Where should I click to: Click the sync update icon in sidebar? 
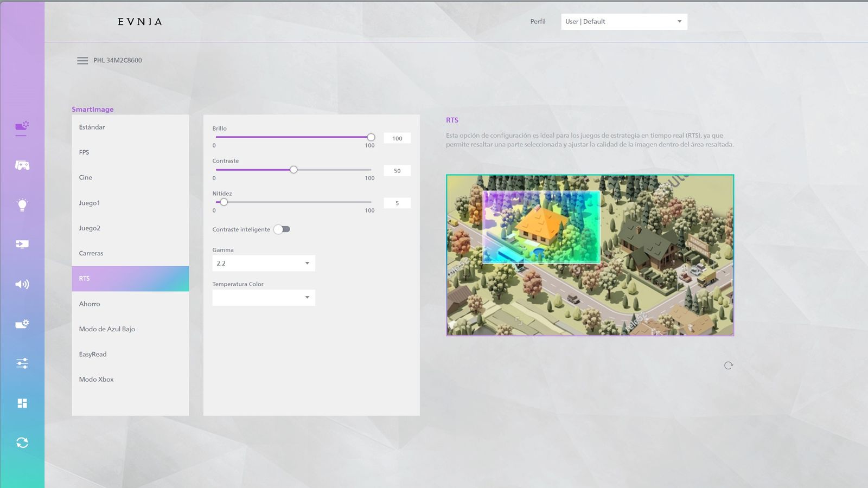coord(22,442)
